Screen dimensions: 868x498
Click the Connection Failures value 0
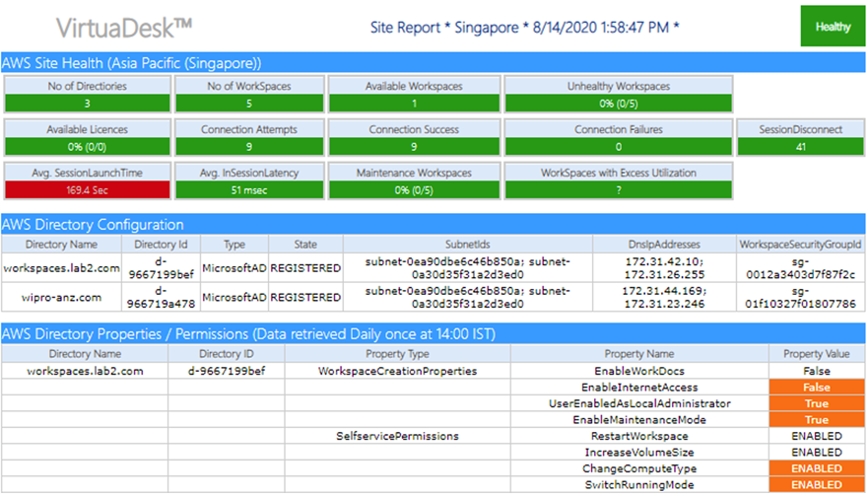tap(619, 146)
